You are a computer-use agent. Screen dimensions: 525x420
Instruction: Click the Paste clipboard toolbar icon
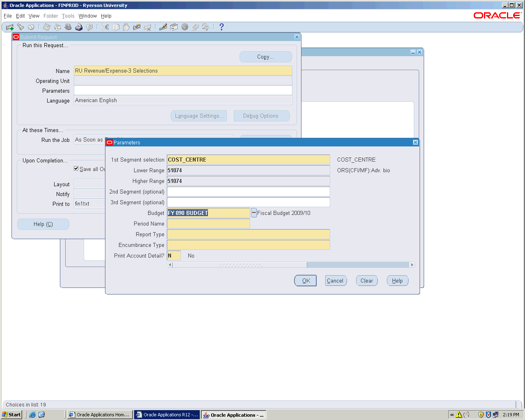coord(126,27)
